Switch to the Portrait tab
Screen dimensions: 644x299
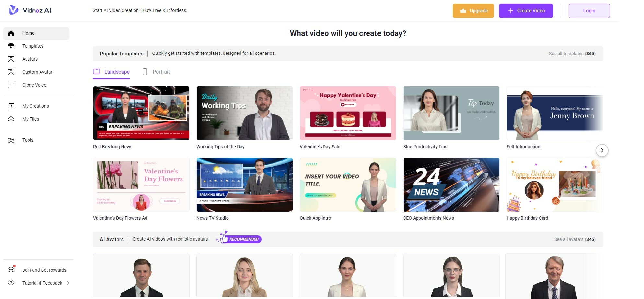tap(156, 72)
